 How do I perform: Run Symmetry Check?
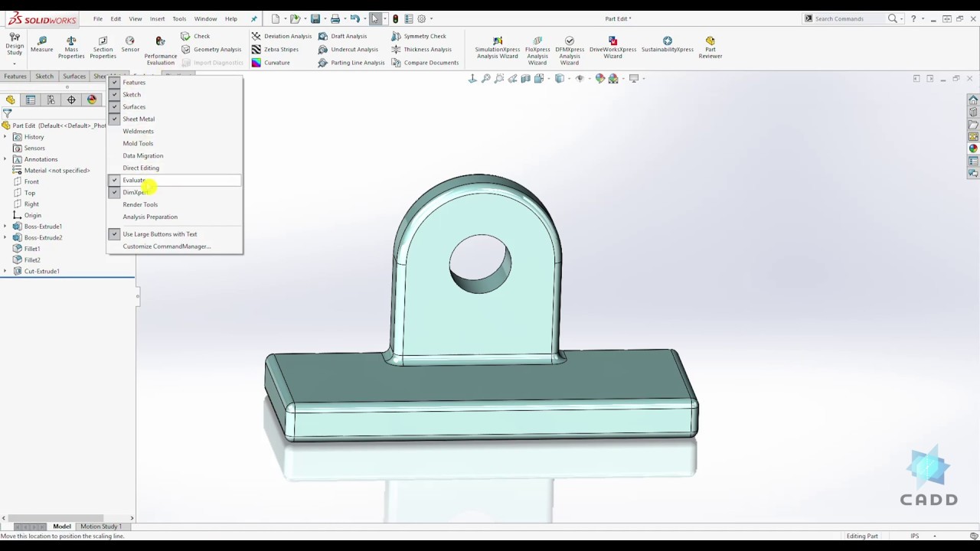(x=419, y=36)
